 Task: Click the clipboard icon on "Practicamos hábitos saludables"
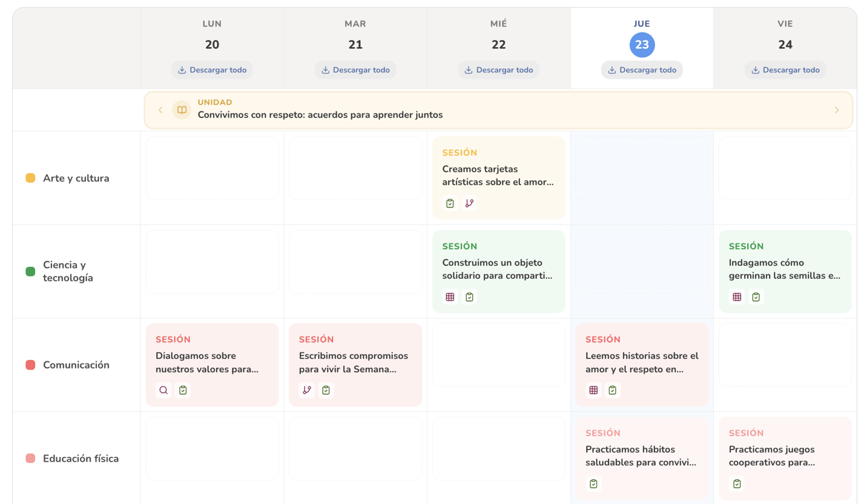pos(593,484)
